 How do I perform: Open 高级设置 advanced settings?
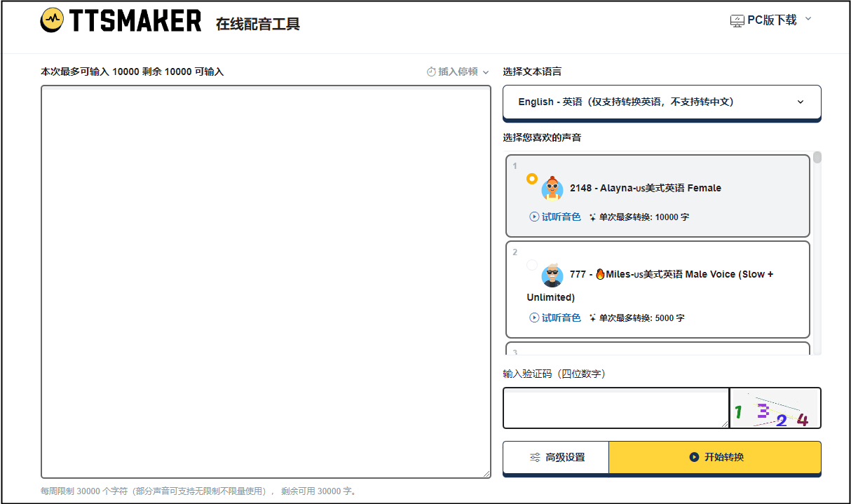pyautogui.click(x=556, y=458)
